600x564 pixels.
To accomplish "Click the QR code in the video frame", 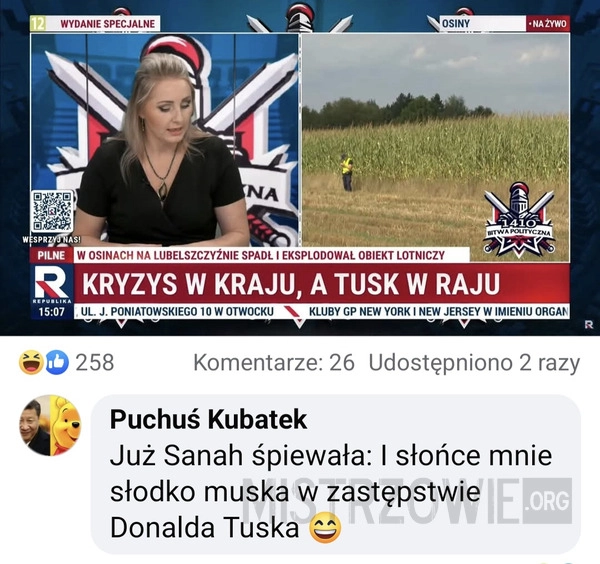I will pyautogui.click(x=52, y=212).
